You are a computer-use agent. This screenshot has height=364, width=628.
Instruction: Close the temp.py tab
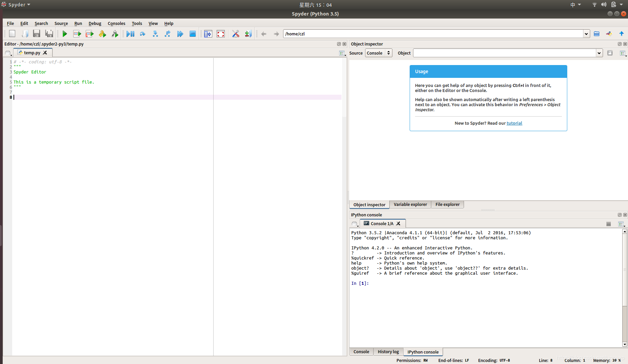[45, 53]
